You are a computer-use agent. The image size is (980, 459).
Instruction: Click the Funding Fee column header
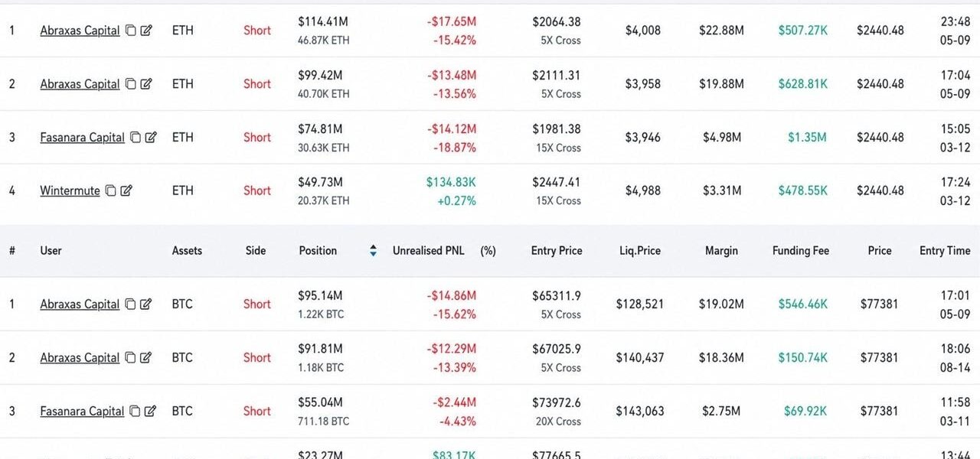point(800,250)
